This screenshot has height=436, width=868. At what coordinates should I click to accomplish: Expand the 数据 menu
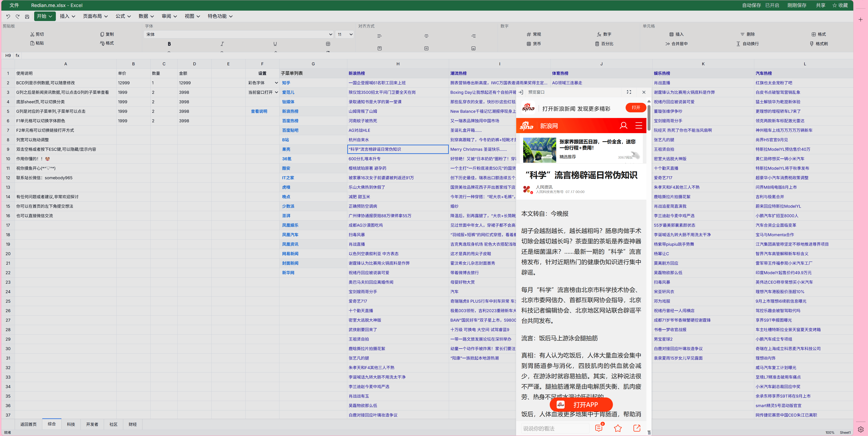click(x=146, y=16)
